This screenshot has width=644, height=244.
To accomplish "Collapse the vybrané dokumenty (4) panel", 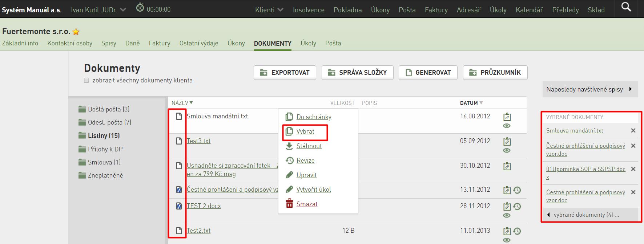I will 590,215.
